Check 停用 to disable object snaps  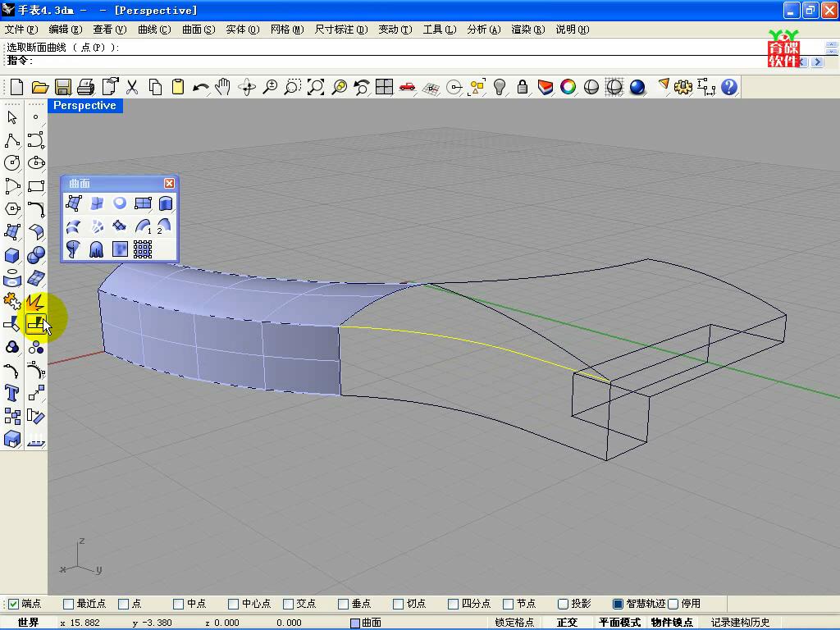[673, 604]
